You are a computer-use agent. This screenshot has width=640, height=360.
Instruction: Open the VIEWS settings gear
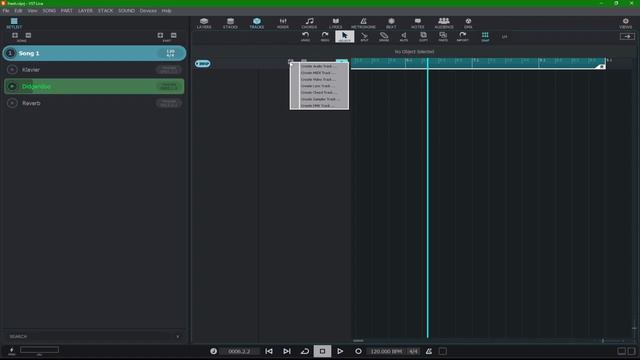(625, 23)
